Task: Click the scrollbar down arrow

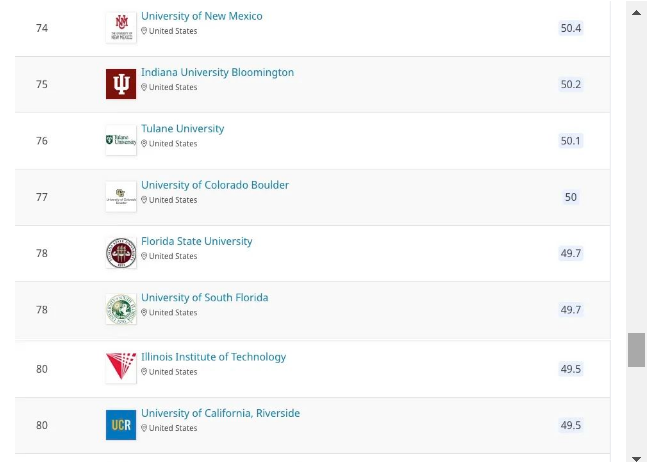Action: pos(636,458)
